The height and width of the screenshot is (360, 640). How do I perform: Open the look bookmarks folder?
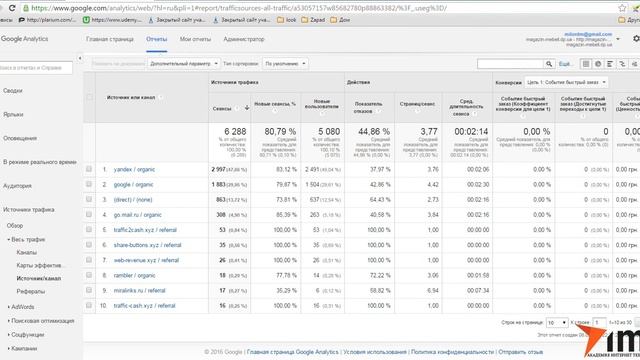pyautogui.click(x=287, y=20)
